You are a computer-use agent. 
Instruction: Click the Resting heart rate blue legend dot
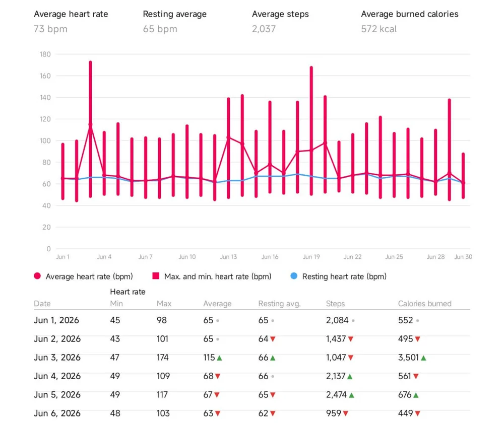click(294, 276)
